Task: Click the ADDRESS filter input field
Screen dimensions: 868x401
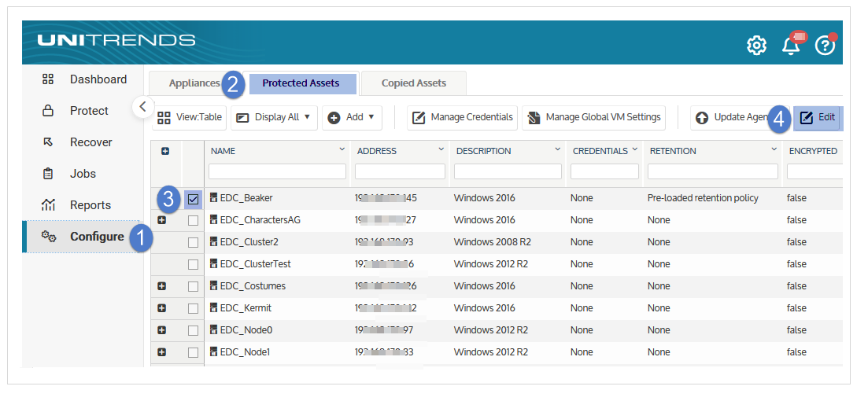Action: [401, 171]
